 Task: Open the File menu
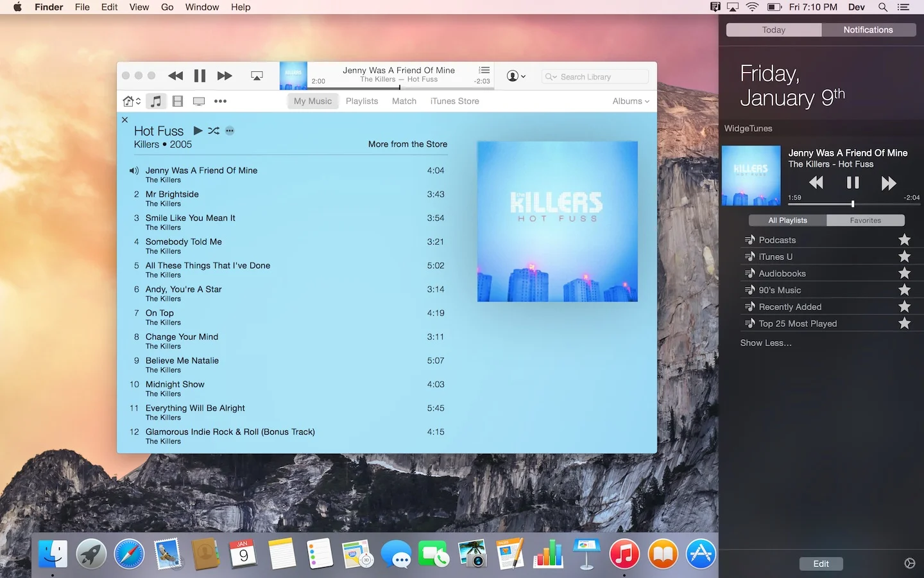coord(82,7)
